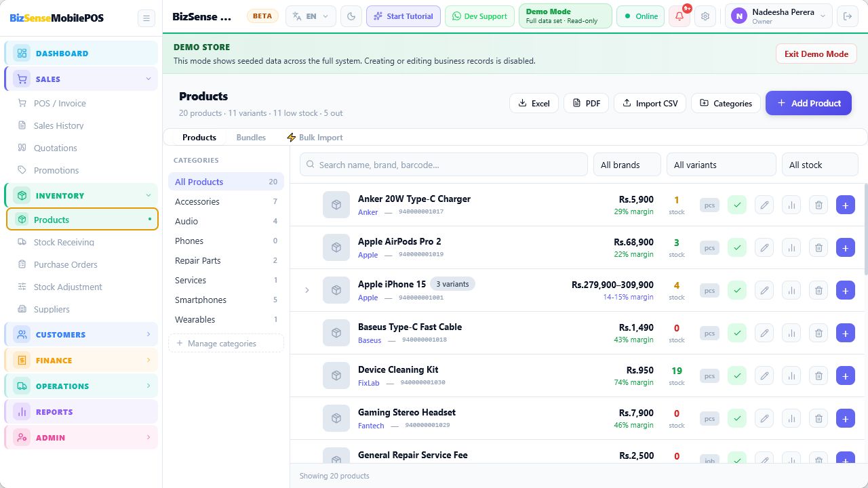Open POS / Invoice page
The height and width of the screenshot is (488, 868).
(81, 103)
